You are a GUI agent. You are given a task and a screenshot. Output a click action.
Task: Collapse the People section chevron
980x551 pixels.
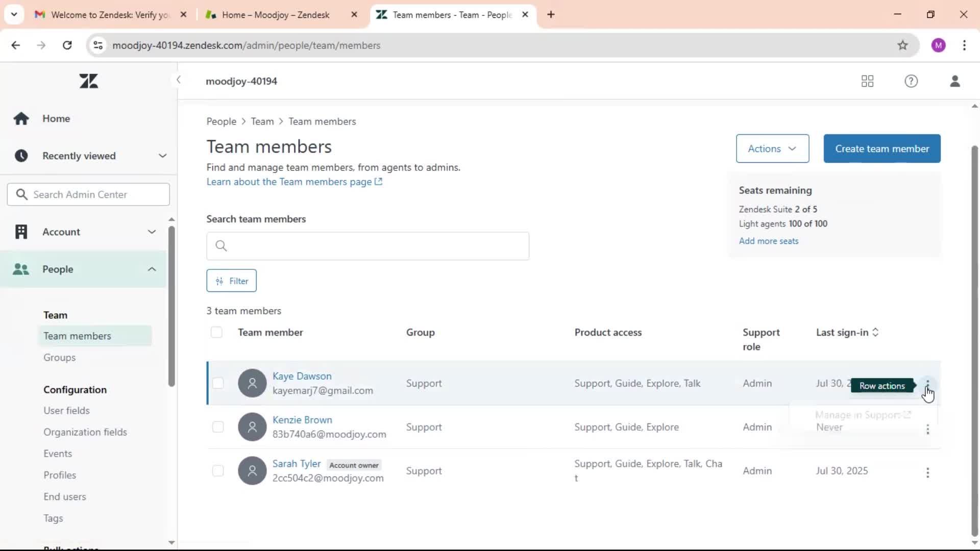click(152, 269)
